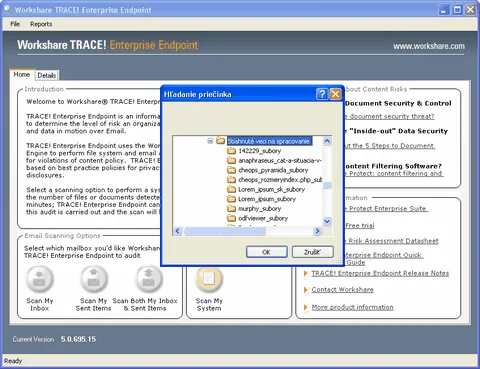This screenshot has height=369, width=480.
Task: Switch to the Details tab
Action: (47, 75)
